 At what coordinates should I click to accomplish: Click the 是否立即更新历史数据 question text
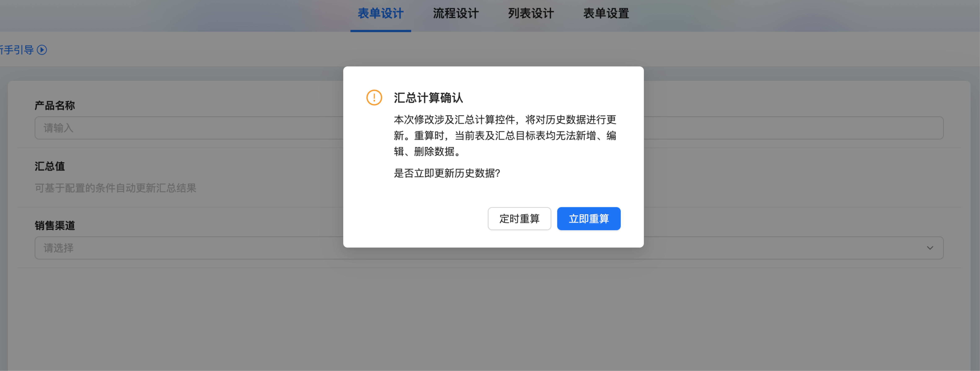coord(447,173)
